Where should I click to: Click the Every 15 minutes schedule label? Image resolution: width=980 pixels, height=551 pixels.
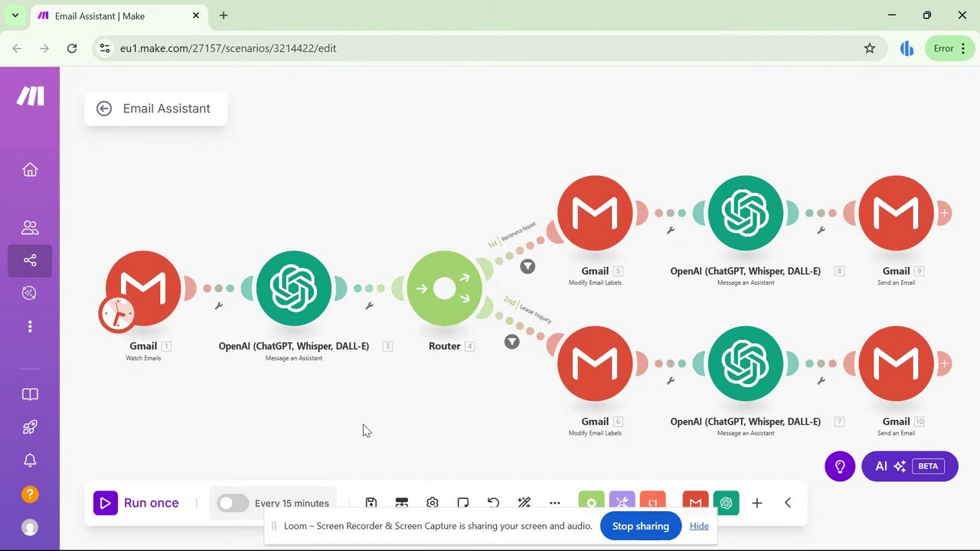point(292,503)
